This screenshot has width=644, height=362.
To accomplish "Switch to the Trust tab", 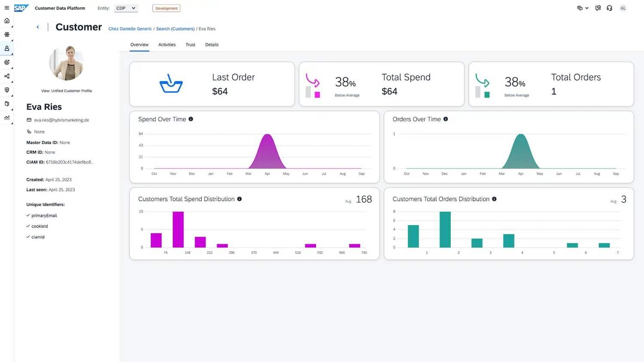I will pyautogui.click(x=190, y=45).
